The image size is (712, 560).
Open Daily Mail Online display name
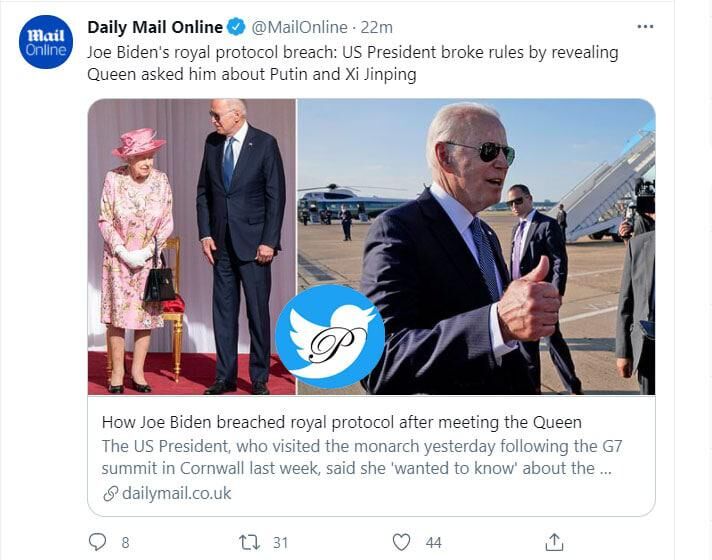[x=155, y=27]
